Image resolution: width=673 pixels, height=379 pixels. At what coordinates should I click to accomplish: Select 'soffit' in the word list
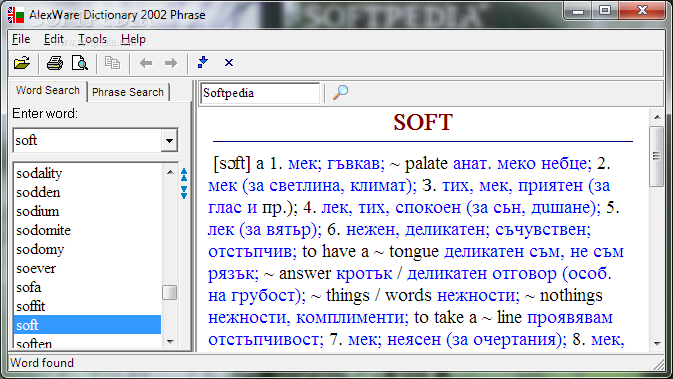coord(88,306)
